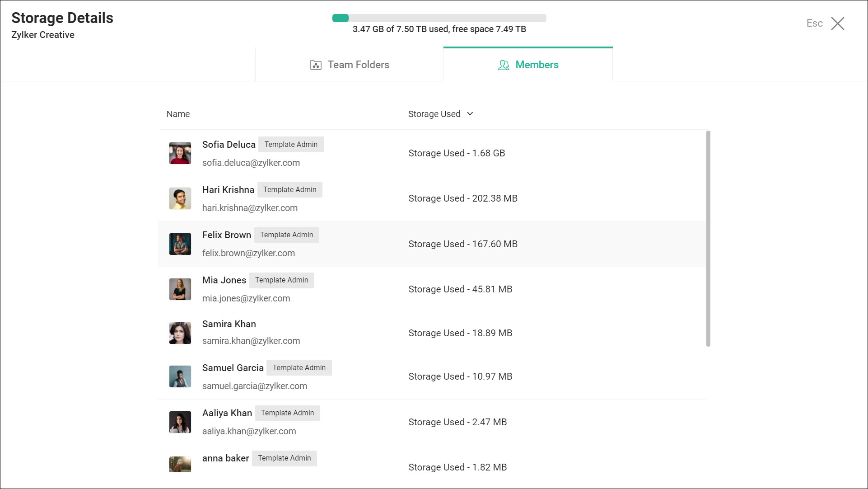
Task: Click Samira Khan's profile photo
Action: [180, 333]
